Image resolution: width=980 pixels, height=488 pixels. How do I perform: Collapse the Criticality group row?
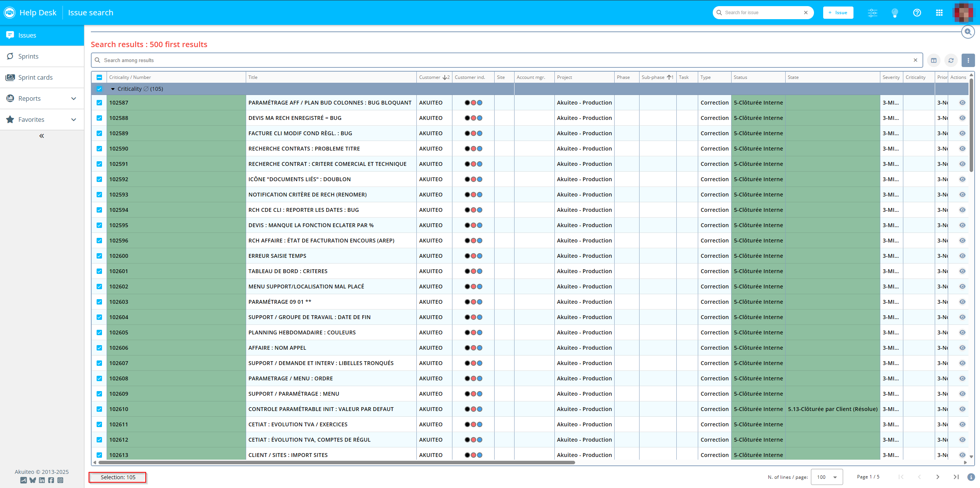113,89
